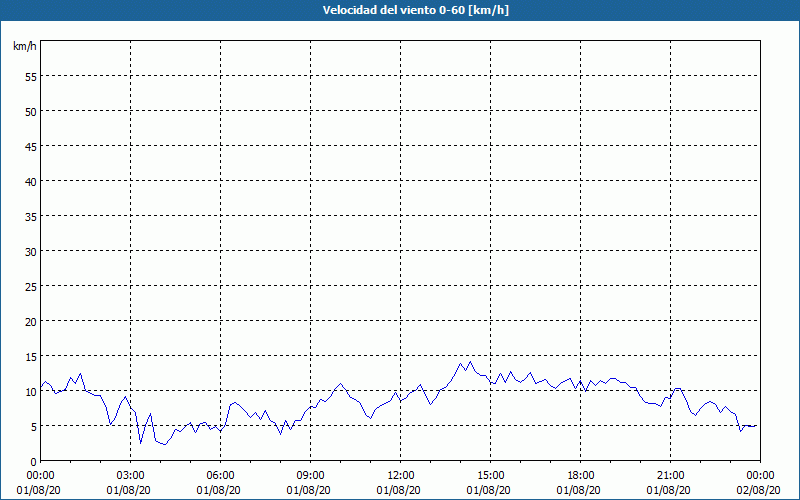Click the 06:00 time label on the x-axis

tap(220, 476)
